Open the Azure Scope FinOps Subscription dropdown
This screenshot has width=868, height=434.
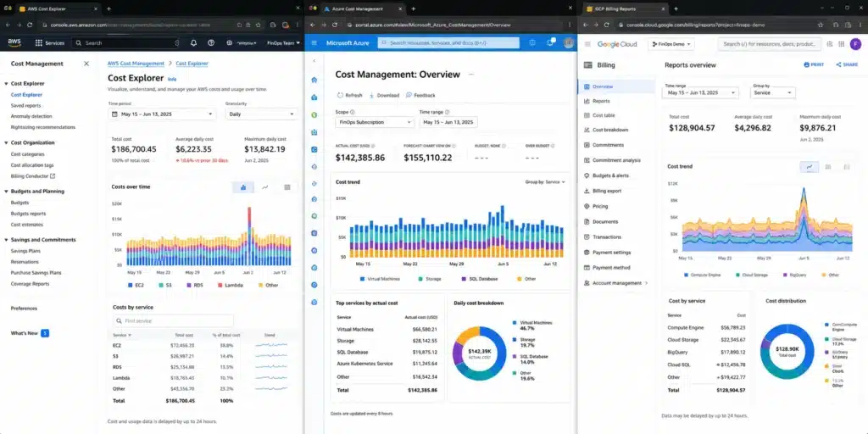tap(375, 122)
